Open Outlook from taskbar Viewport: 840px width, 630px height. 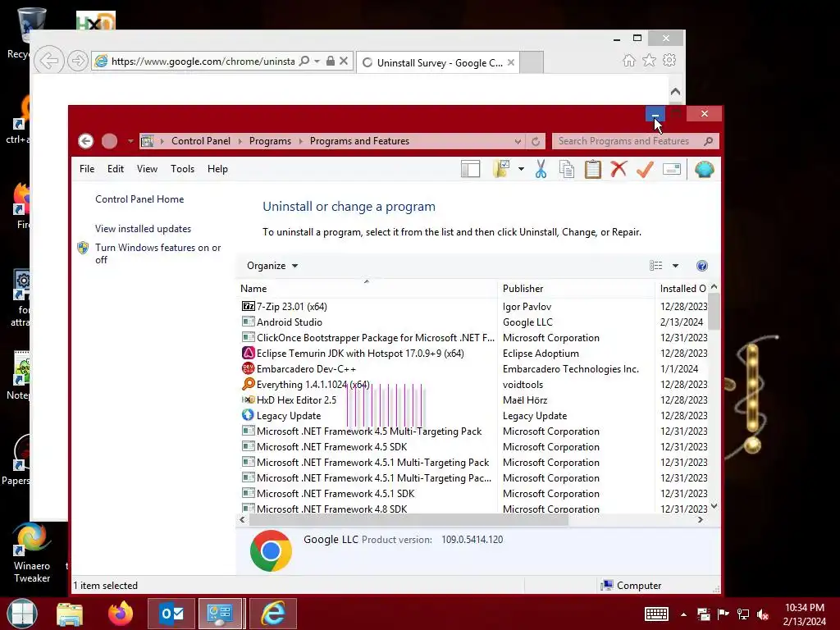pyautogui.click(x=171, y=614)
